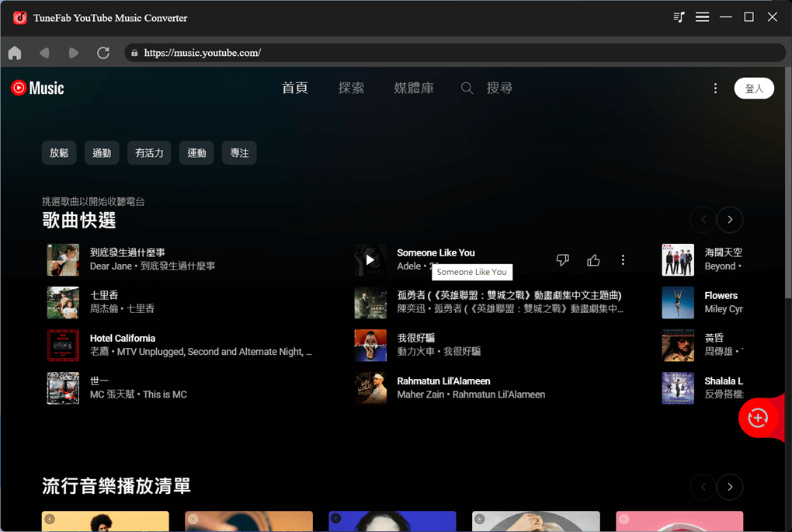Click the 到底發生過什麼事 album thumbnail
The height and width of the screenshot is (532, 792).
point(63,259)
